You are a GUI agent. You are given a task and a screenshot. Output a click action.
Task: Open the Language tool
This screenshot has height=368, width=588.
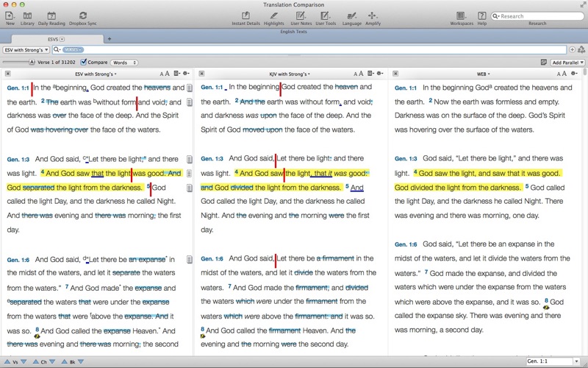pyautogui.click(x=351, y=15)
